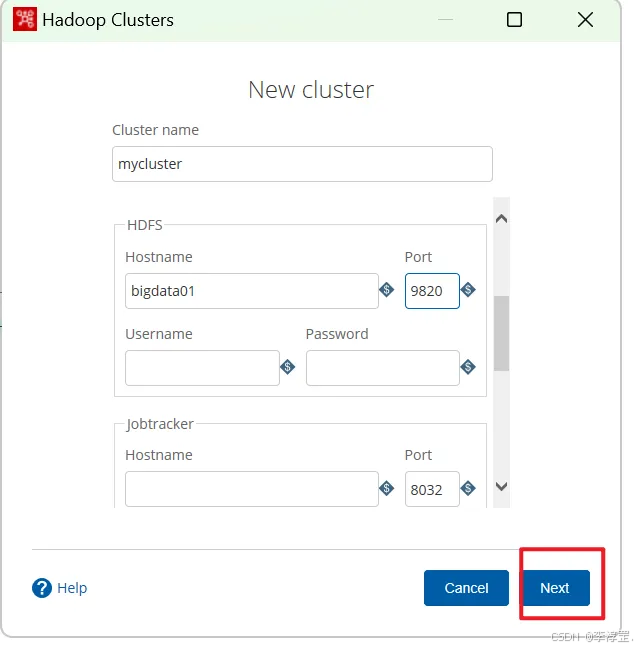Click the Cluster name label

[x=155, y=130]
